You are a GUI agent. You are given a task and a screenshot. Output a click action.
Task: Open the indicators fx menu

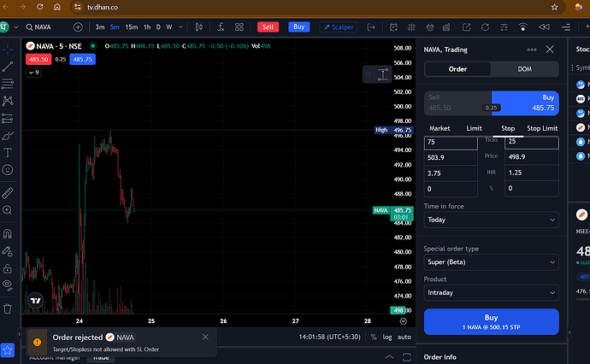point(221,27)
